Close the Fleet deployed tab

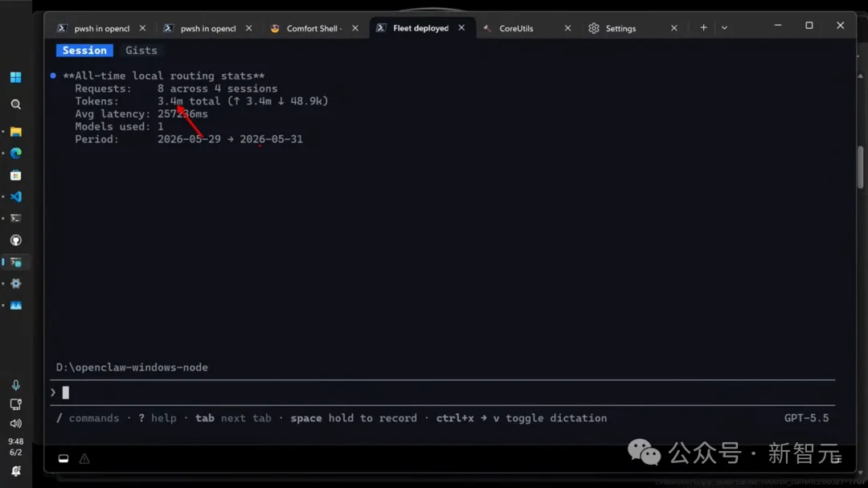(461, 27)
